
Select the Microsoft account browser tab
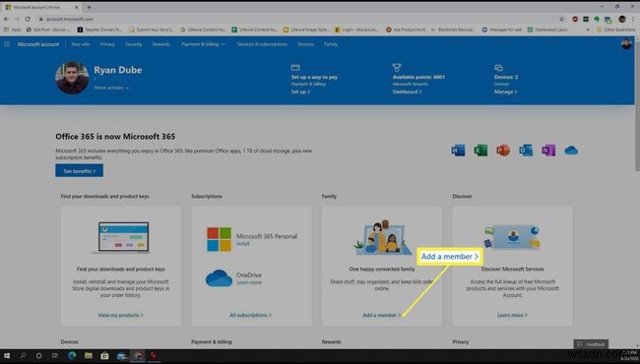tap(41, 7)
